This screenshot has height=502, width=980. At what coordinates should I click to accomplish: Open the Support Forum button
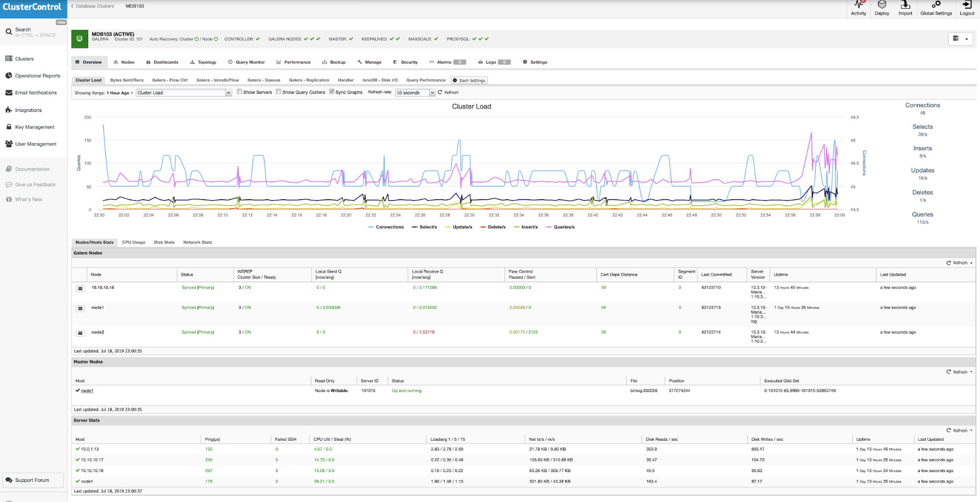[33, 480]
